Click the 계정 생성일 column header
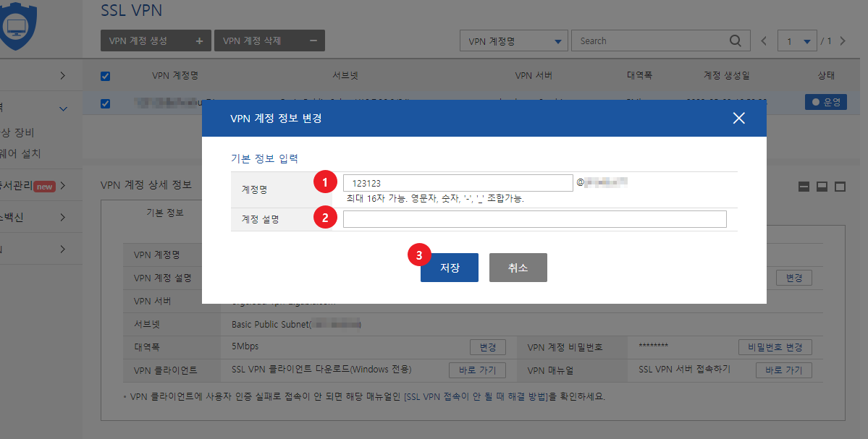 pos(726,75)
